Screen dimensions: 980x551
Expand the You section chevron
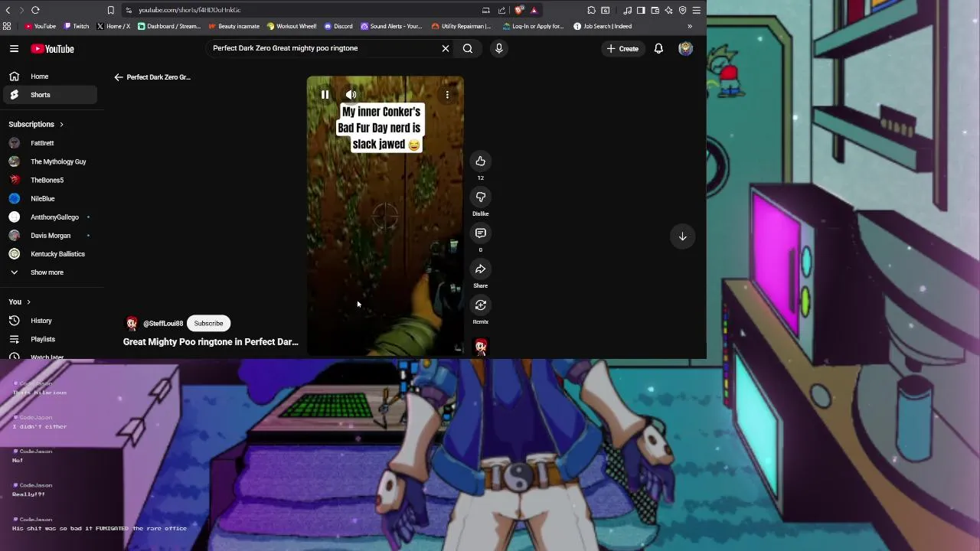coord(28,302)
